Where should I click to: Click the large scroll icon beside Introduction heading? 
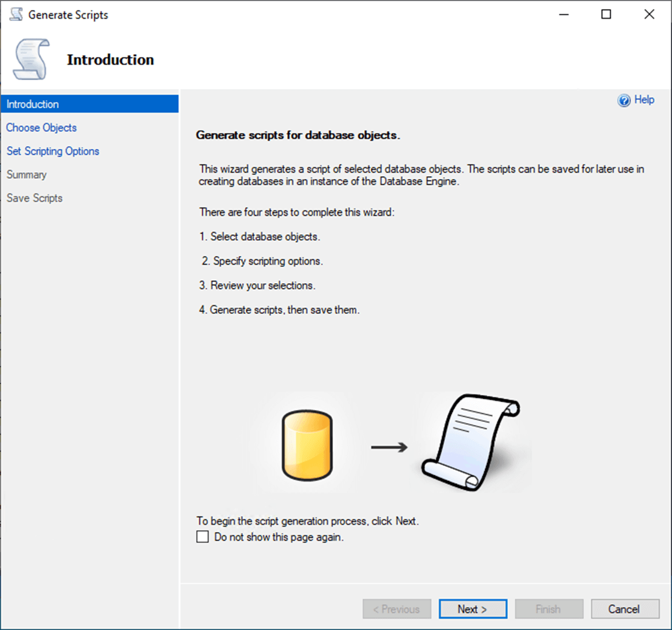[x=31, y=59]
